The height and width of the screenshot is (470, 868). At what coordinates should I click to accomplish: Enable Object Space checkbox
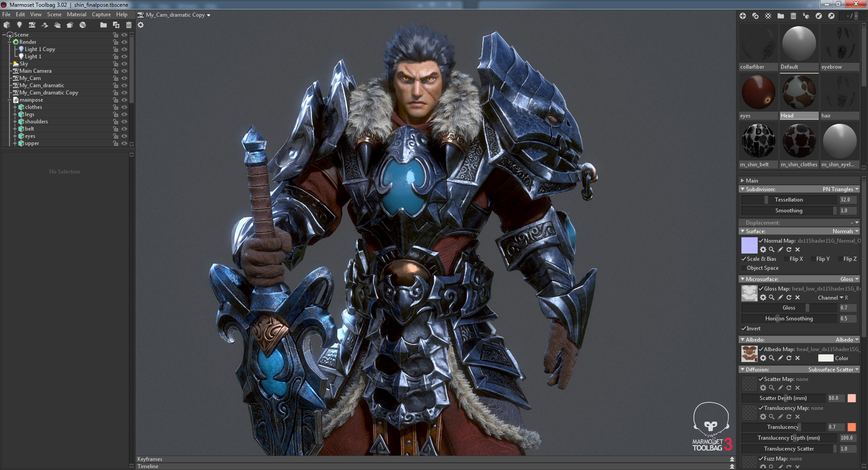[744, 268]
